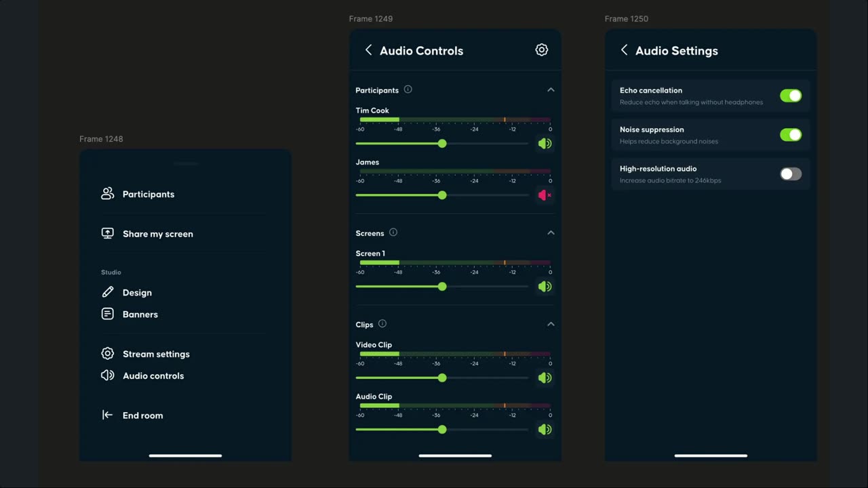Screen dimensions: 868x488
Task: Go back from the Audio Settings screen
Action: click(624, 50)
